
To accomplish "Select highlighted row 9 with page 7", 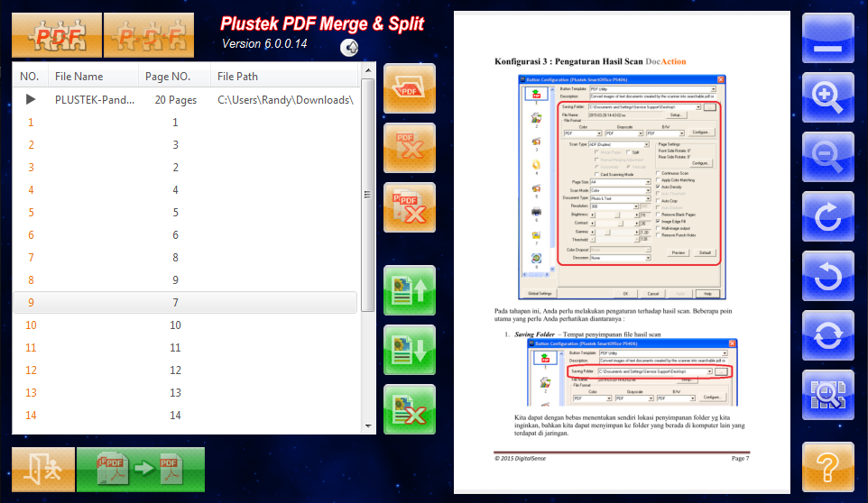I will click(186, 302).
